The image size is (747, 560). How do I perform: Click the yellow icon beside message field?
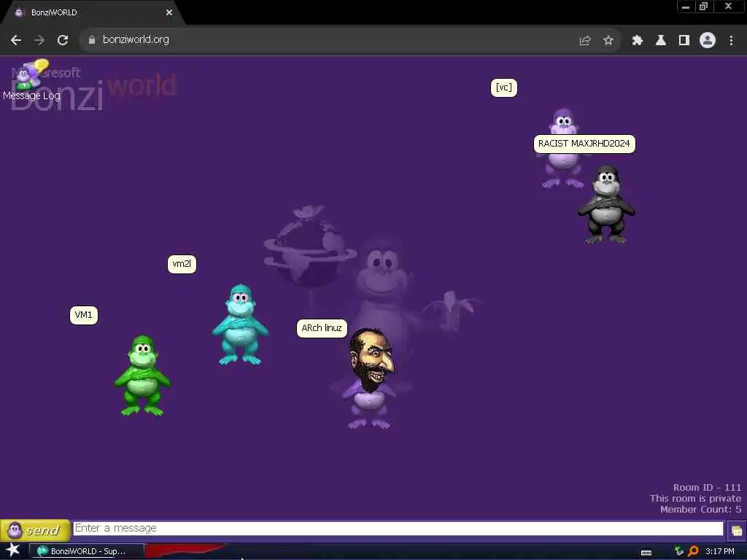click(737, 531)
